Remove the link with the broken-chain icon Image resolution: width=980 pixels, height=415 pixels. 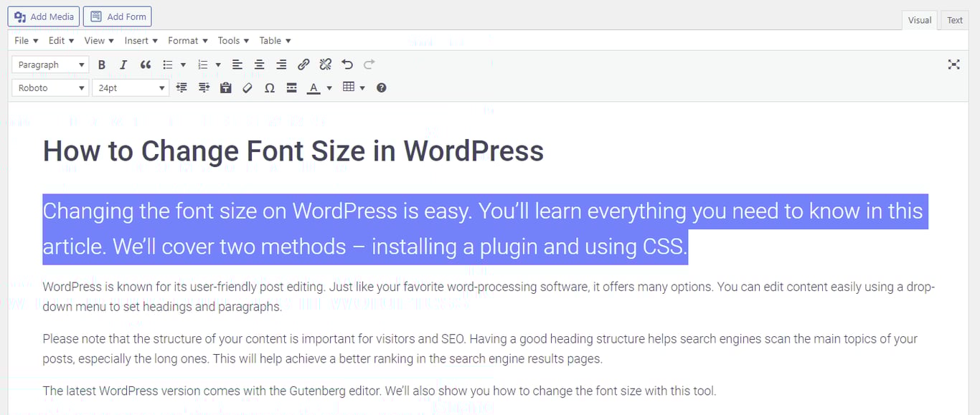pos(325,65)
